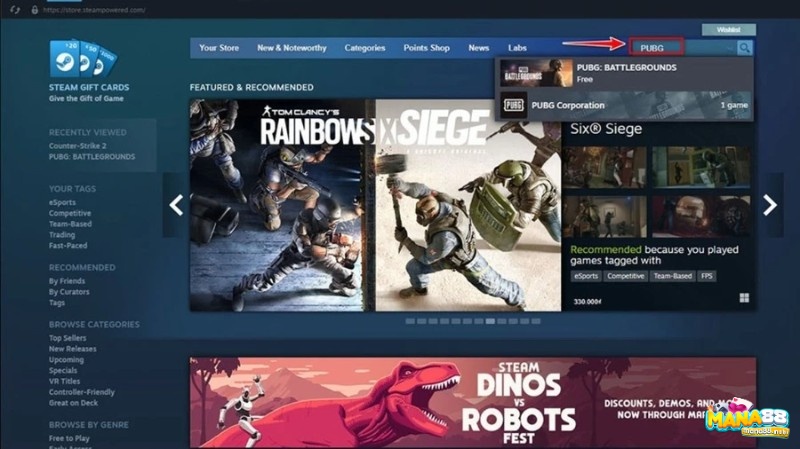
Task: Click the featured game price 330.000
Action: click(587, 302)
